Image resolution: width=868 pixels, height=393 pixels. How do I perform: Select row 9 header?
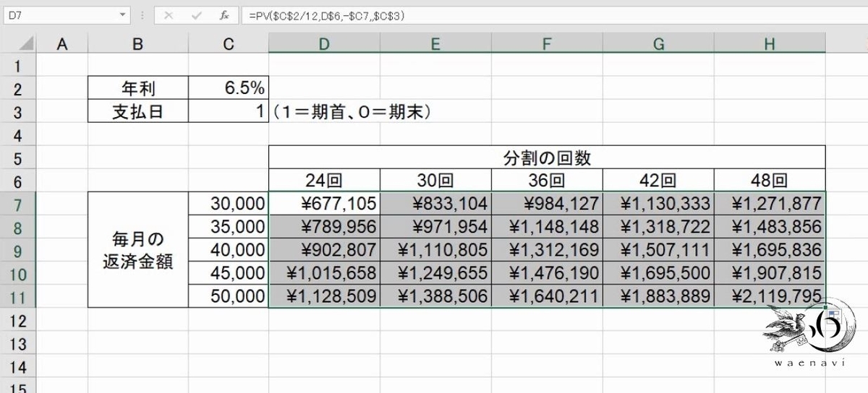17,251
